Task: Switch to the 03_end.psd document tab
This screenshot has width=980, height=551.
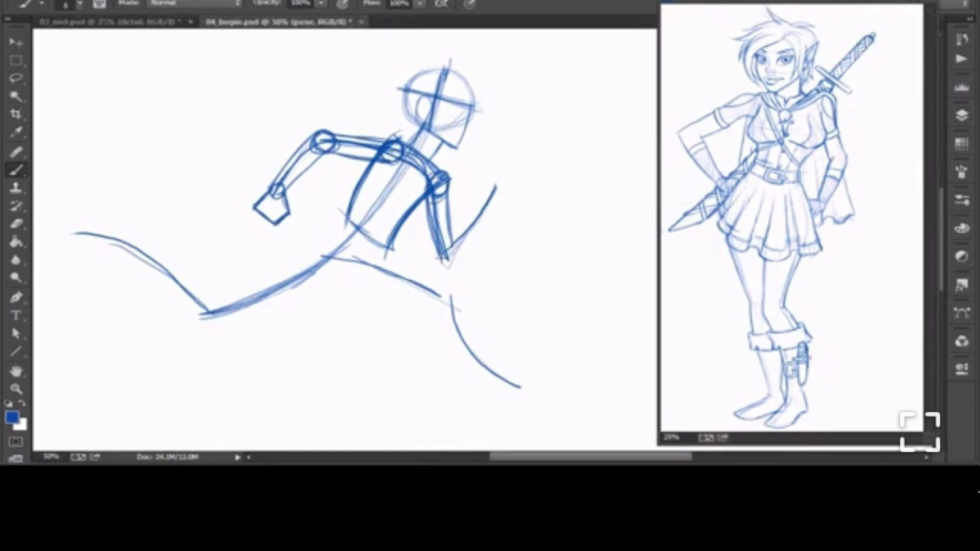Action: tap(110, 21)
